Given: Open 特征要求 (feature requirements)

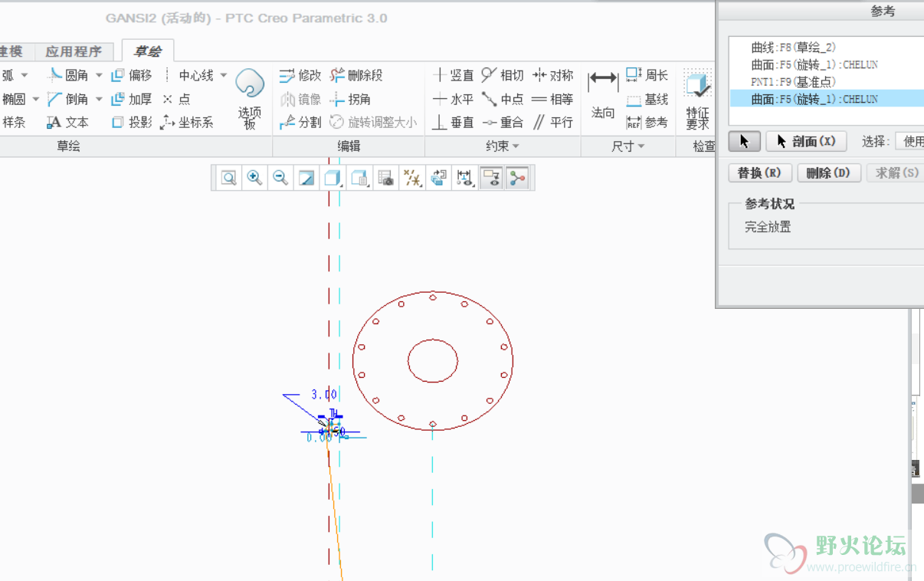Looking at the screenshot, I should (x=698, y=100).
